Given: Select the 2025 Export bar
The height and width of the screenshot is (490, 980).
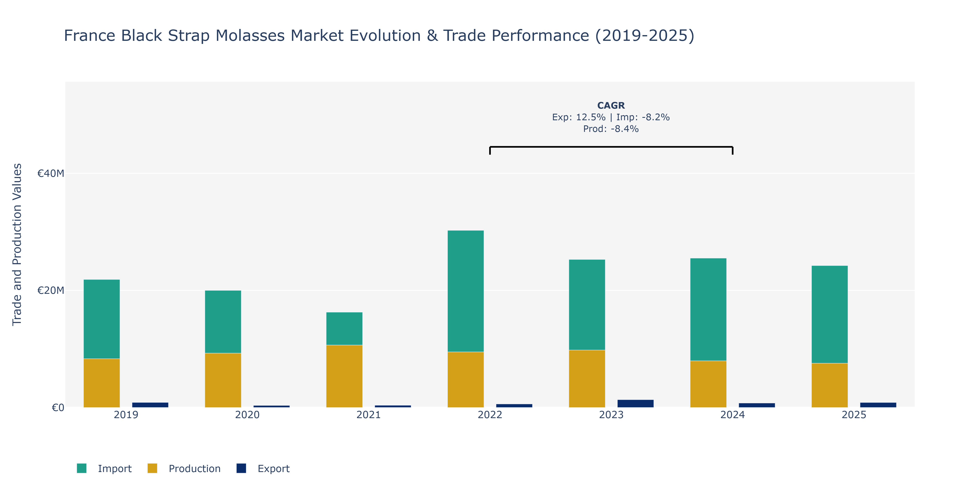Looking at the screenshot, I should pos(878,405).
